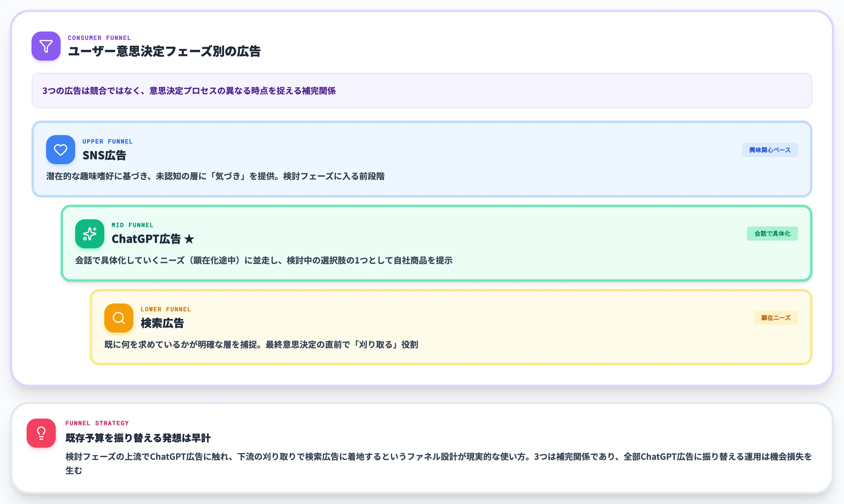Click the LOWER FUNNEL label
This screenshot has width=844, height=504.
point(166,309)
